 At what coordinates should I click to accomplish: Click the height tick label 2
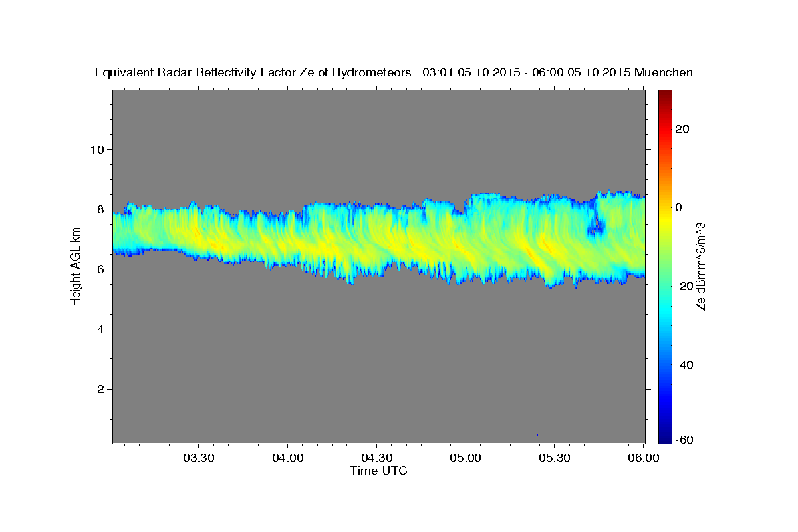tap(100, 389)
